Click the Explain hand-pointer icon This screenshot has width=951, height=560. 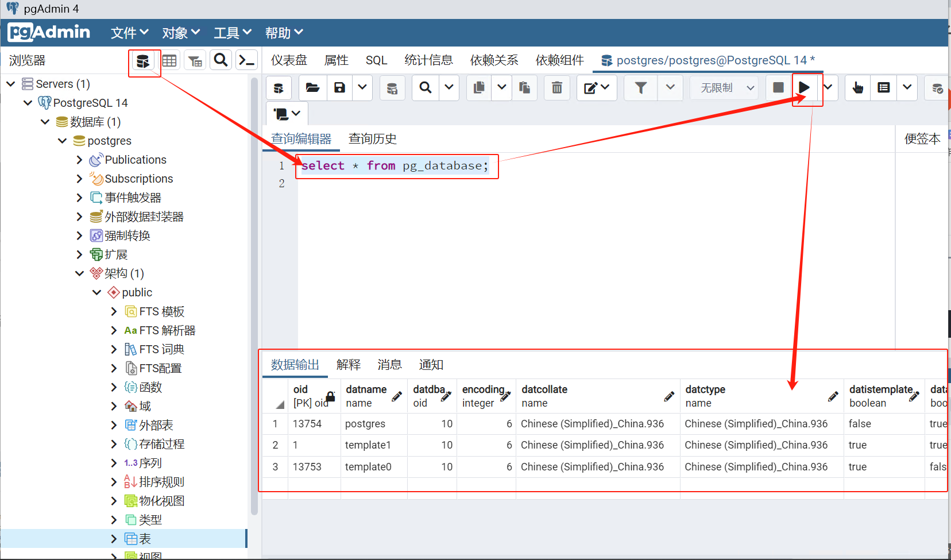pos(858,88)
